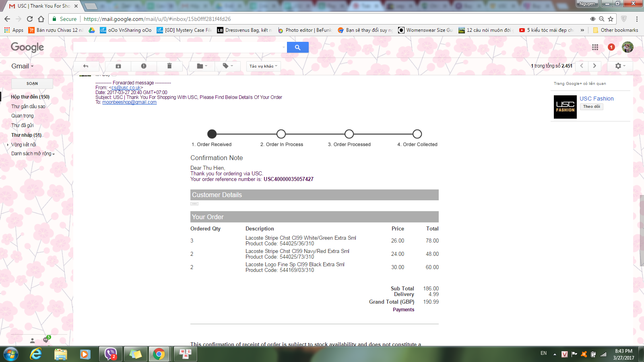Image resolution: width=644 pixels, height=362 pixels.
Task: Go to the next conversation arrow
Action: [594, 66]
